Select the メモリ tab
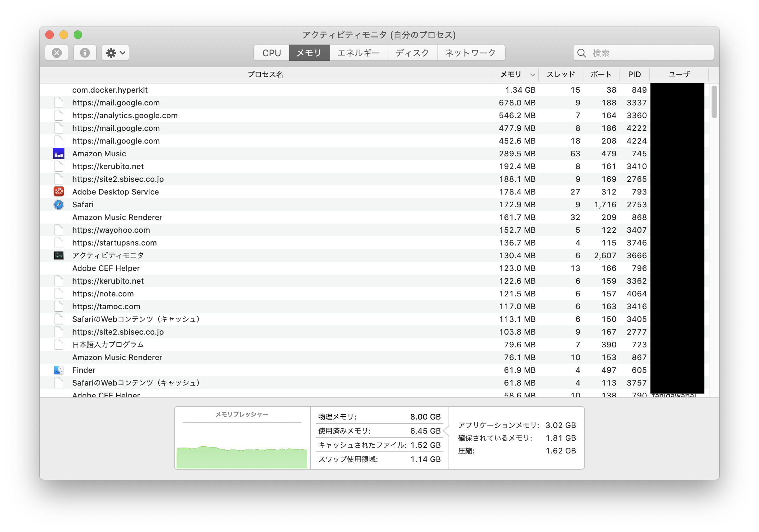The height and width of the screenshot is (532, 759). coord(309,53)
